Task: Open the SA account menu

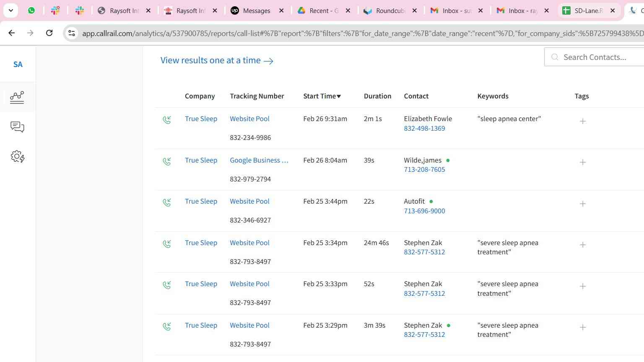Action: coord(18,65)
